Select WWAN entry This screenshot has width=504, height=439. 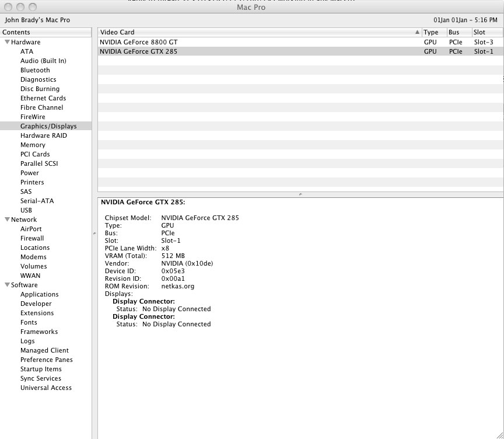pyautogui.click(x=30, y=276)
